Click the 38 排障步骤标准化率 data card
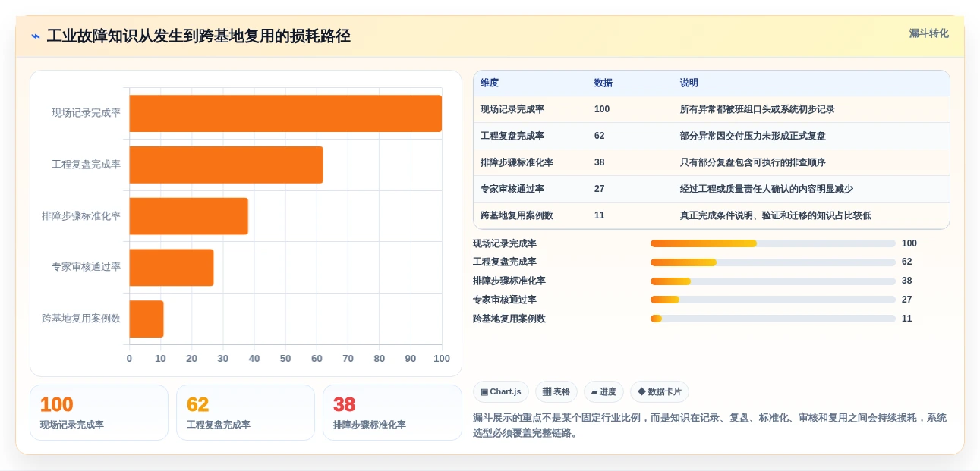This screenshot has height=471, width=980. click(392, 413)
